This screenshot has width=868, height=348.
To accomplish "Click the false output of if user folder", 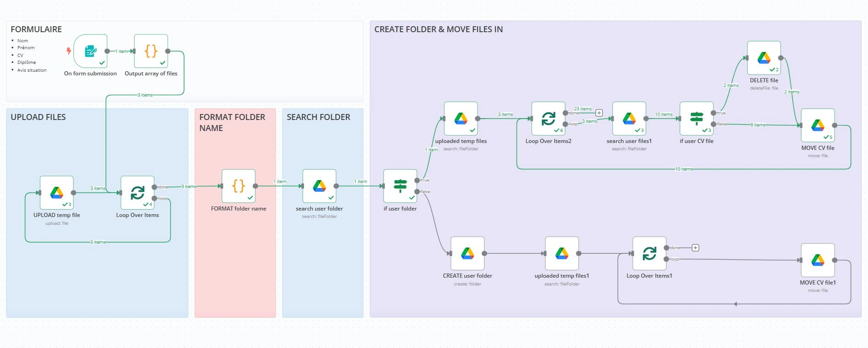I will [x=417, y=191].
